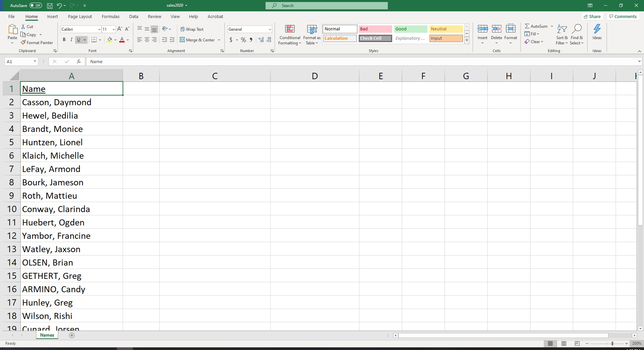Toggle AutoSave switch
Screen dimensions: 644x350
coord(36,5)
